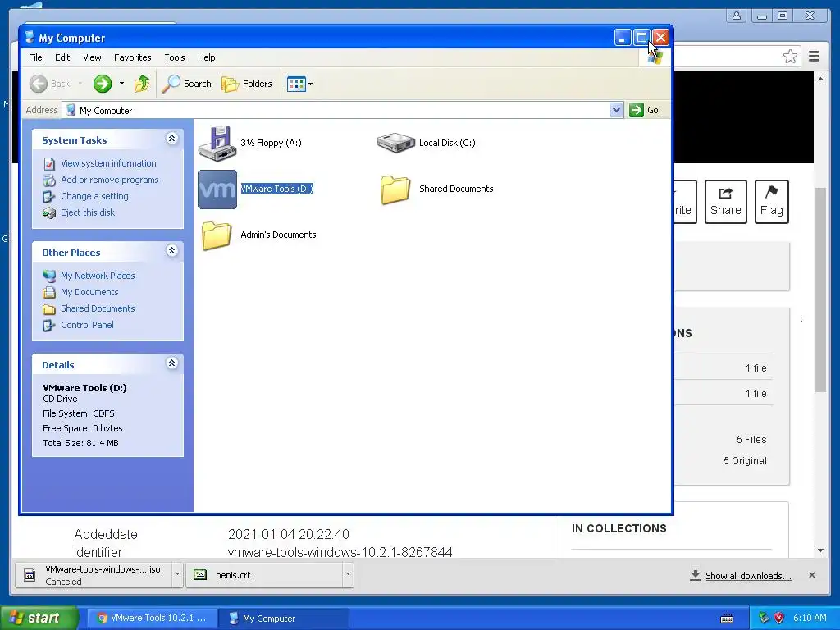Collapse the System Tasks panel
This screenshot has width=840, height=630.
[171, 139]
